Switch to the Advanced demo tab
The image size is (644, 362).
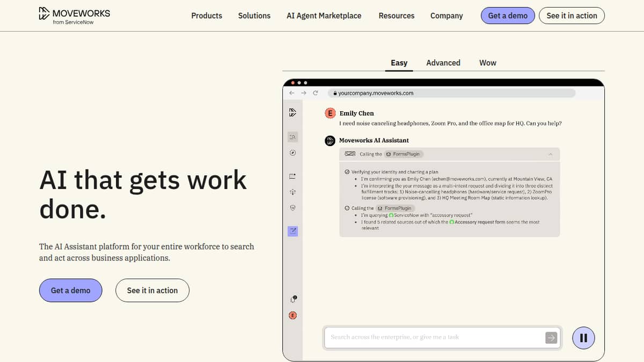click(x=443, y=63)
